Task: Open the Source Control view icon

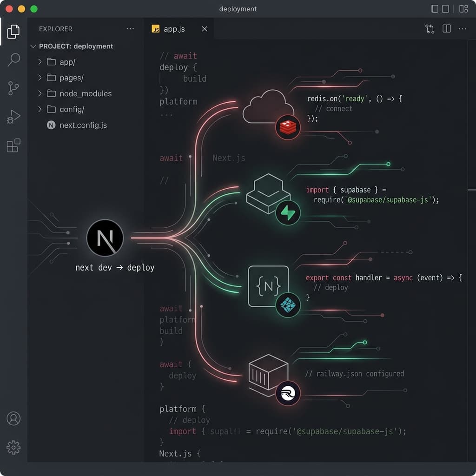Action: click(x=13, y=88)
